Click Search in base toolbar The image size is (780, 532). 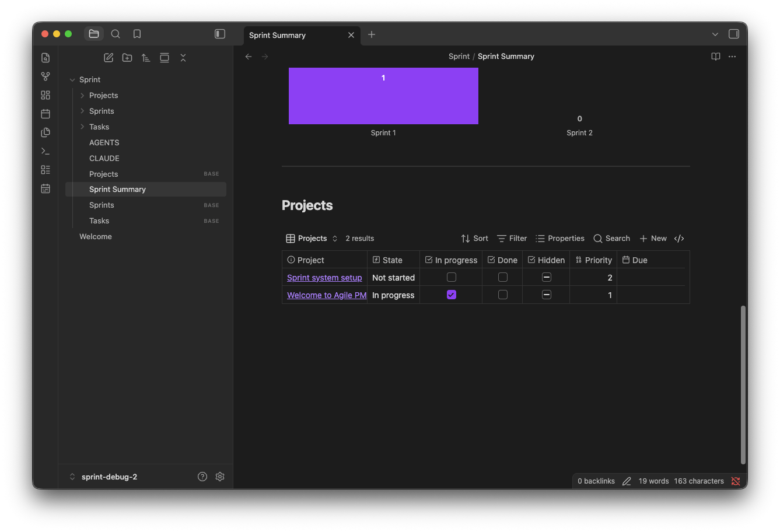coord(611,239)
